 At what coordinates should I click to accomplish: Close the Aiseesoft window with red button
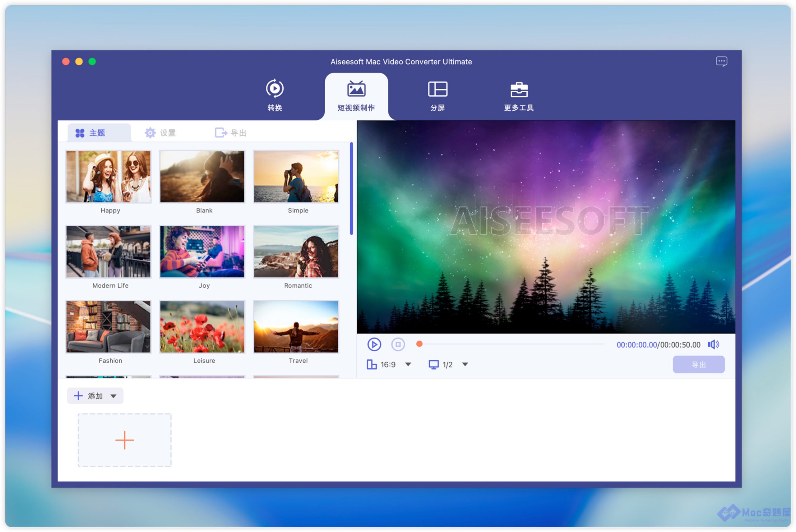click(x=66, y=62)
